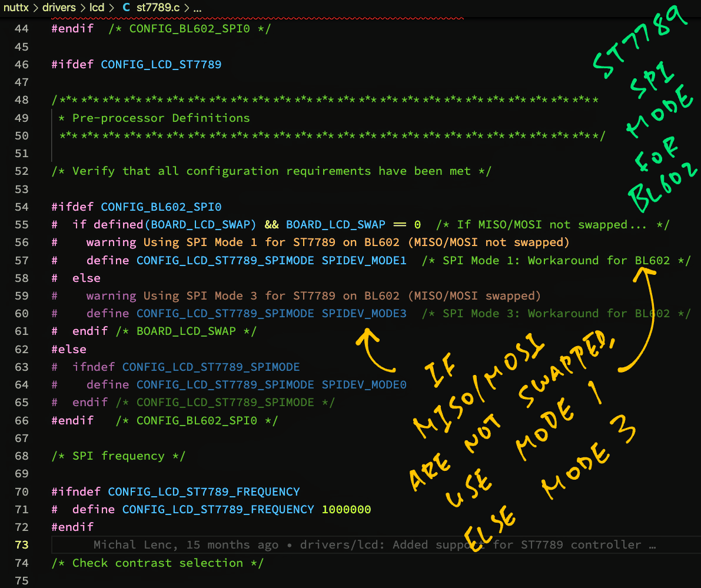Click the 'SPI frequency' comment
701x588 pixels.
(118, 456)
